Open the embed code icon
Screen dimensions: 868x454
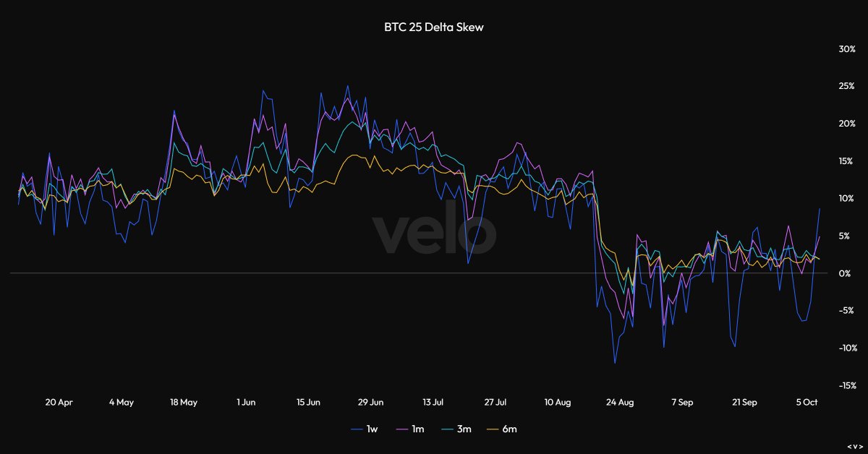854,446
